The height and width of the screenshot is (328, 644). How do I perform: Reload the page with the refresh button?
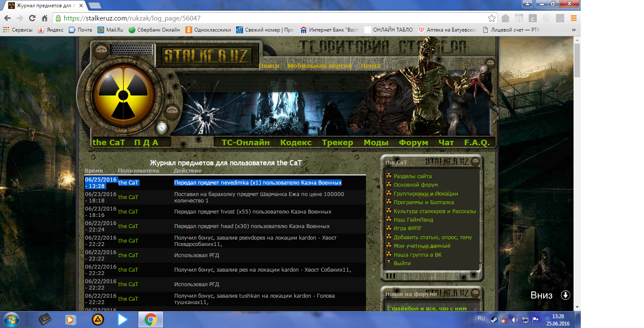[32, 18]
